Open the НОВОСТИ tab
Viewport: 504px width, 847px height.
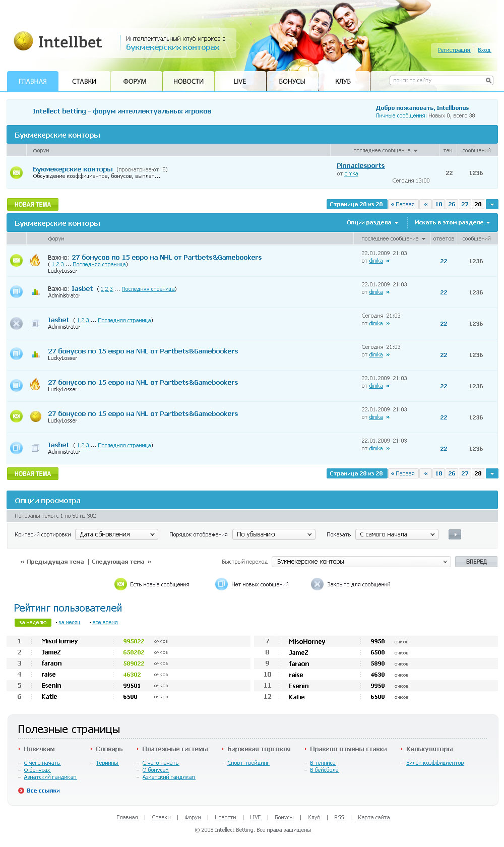pyautogui.click(x=188, y=81)
